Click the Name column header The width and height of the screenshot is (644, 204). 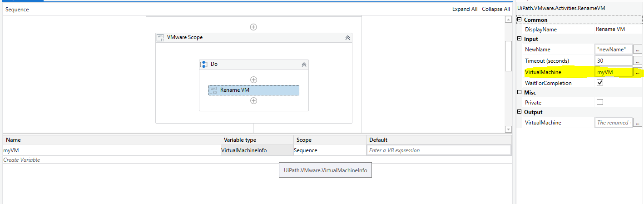click(112, 140)
